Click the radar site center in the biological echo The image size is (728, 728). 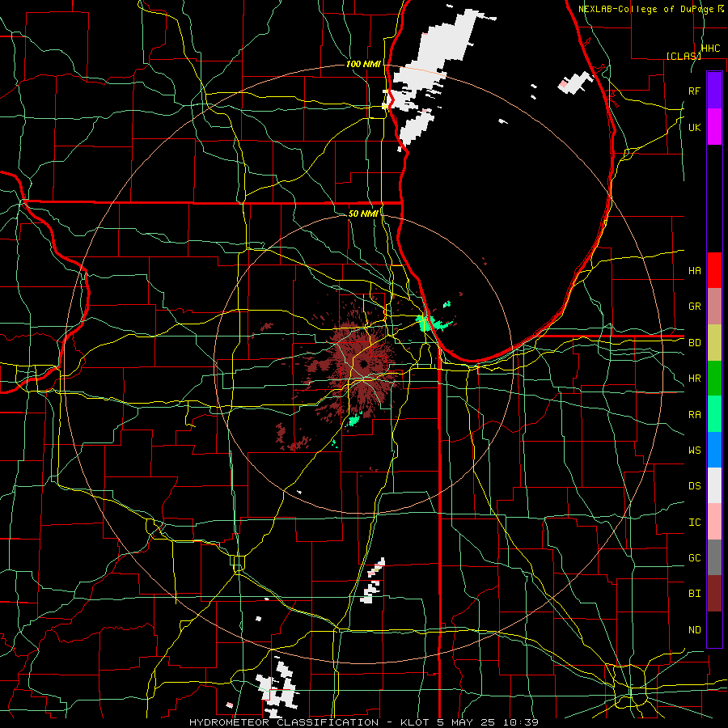click(363, 363)
